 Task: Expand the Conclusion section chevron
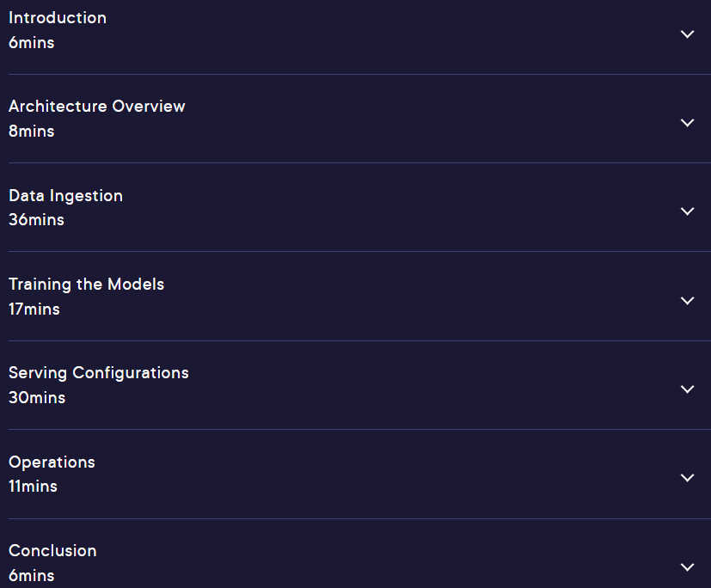[688, 567]
